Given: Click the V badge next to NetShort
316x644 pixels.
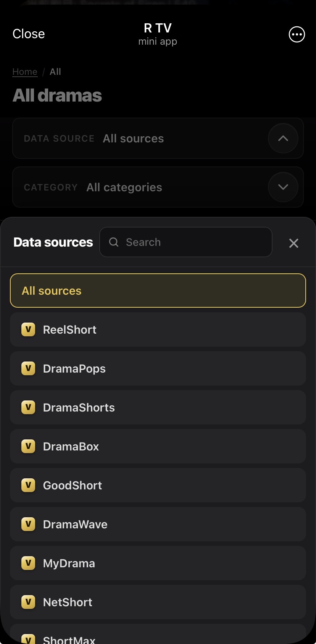Looking at the screenshot, I should click(28, 602).
